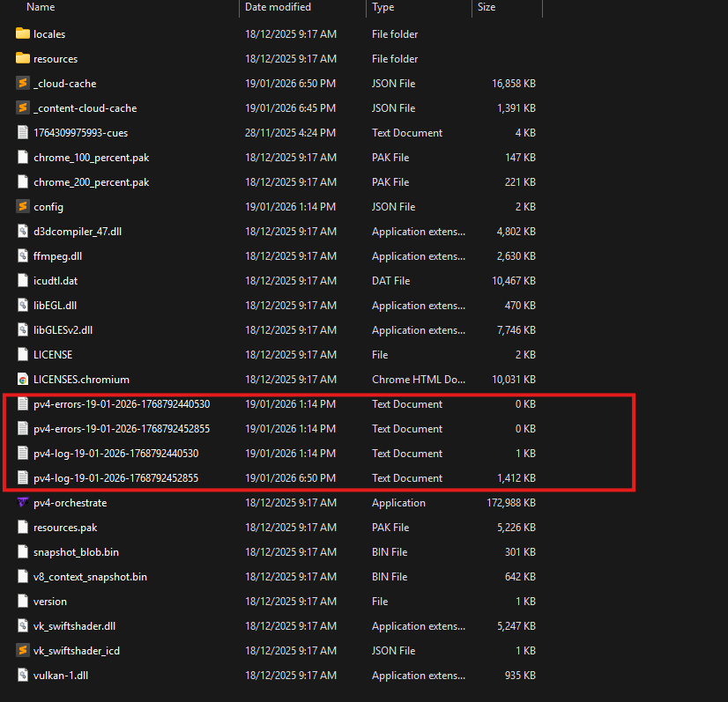This screenshot has height=702, width=728.
Task: Select the icudtl.dat file name
Action: (x=56, y=281)
